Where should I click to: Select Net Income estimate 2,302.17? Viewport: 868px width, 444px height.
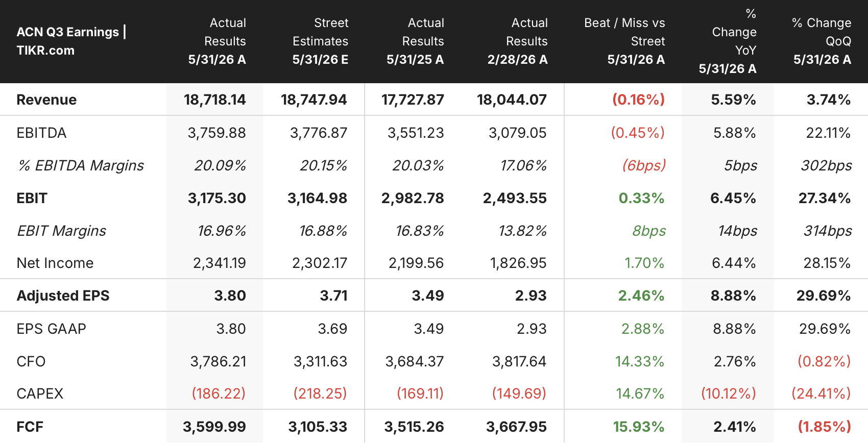320,263
